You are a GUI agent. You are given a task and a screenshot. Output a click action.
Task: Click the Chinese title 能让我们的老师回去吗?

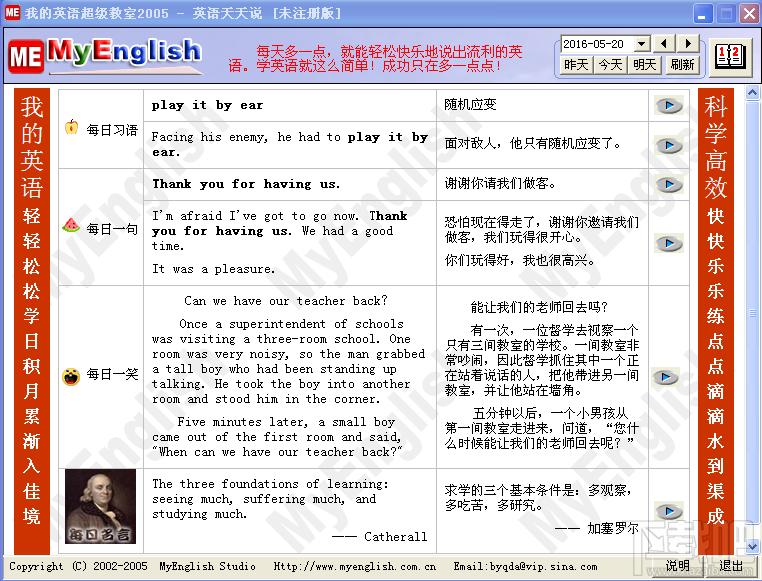(x=539, y=307)
